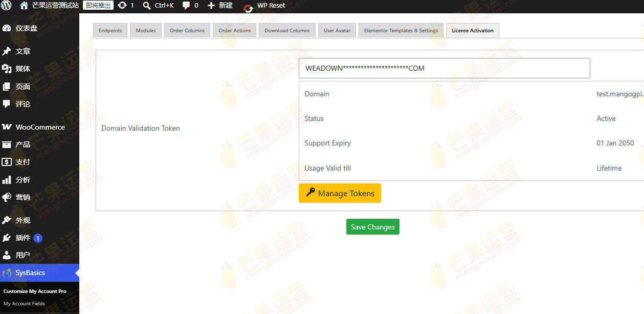Click the WooCommerce logo icon
The height and width of the screenshot is (314, 644).
tap(7, 127)
